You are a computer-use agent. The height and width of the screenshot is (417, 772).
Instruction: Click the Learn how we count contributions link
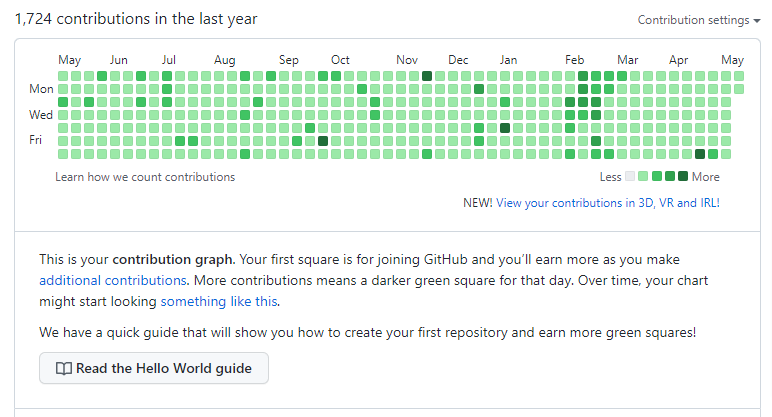(145, 177)
